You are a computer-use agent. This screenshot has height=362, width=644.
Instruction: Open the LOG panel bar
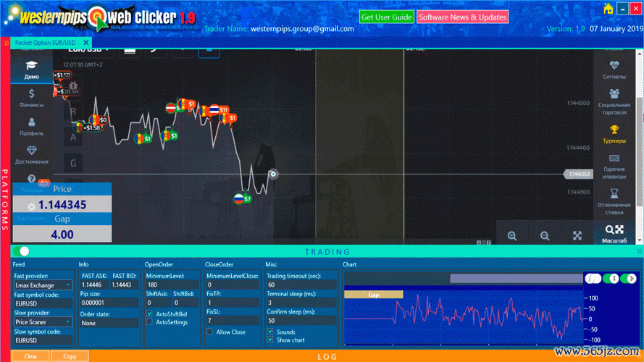tap(327, 357)
